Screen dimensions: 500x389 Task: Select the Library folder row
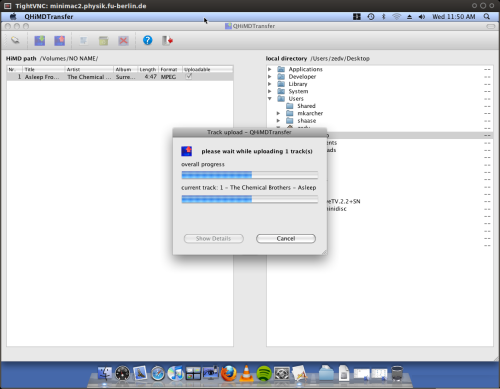[x=380, y=84]
